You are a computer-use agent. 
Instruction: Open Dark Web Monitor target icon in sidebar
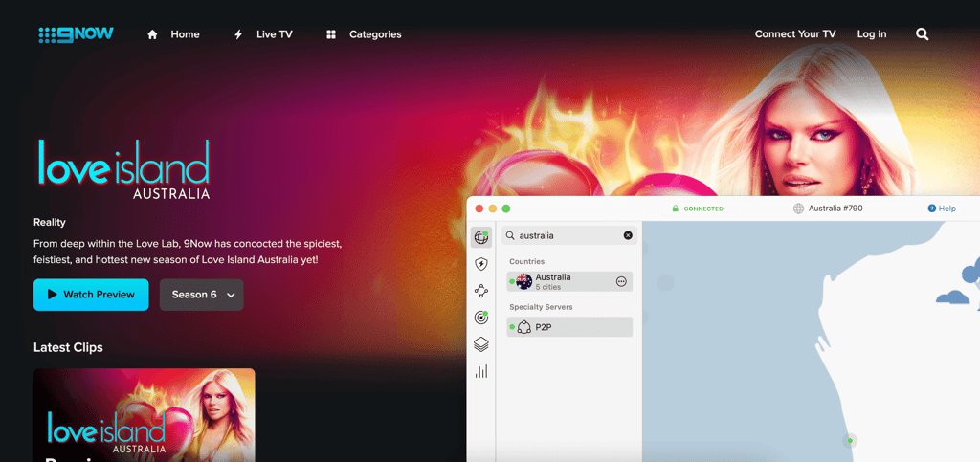click(481, 318)
